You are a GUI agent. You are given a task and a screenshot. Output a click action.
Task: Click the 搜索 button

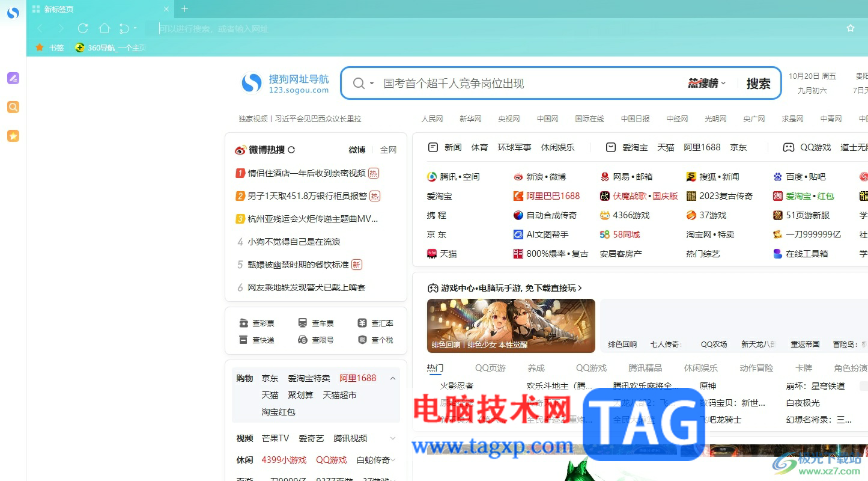coord(758,83)
